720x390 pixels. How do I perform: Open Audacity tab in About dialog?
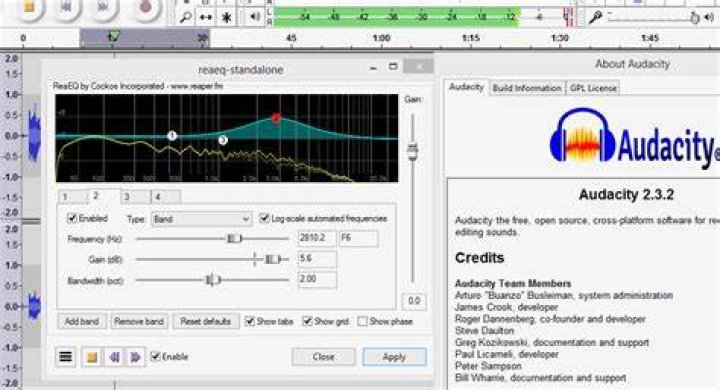(x=466, y=87)
